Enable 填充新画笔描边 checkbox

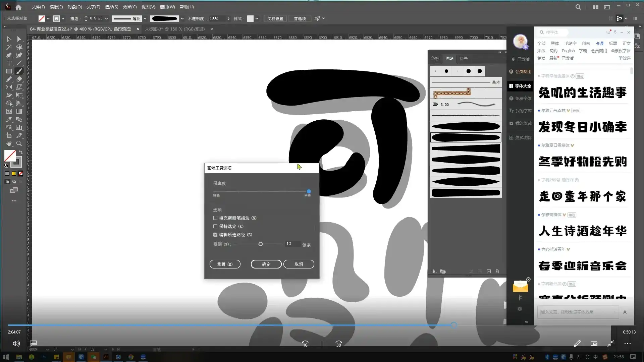(215, 218)
